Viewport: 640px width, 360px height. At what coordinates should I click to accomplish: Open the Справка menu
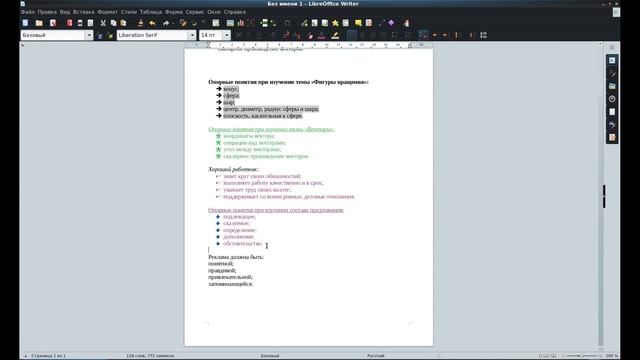point(235,12)
